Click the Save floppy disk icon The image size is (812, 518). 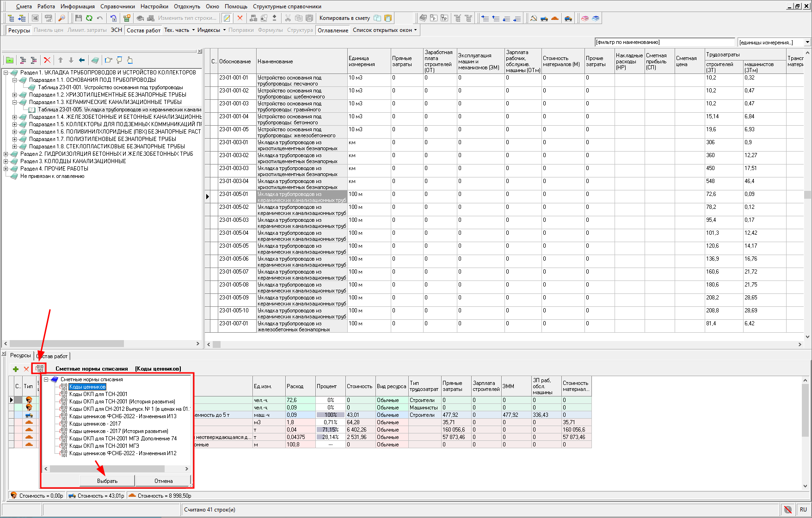click(x=78, y=18)
